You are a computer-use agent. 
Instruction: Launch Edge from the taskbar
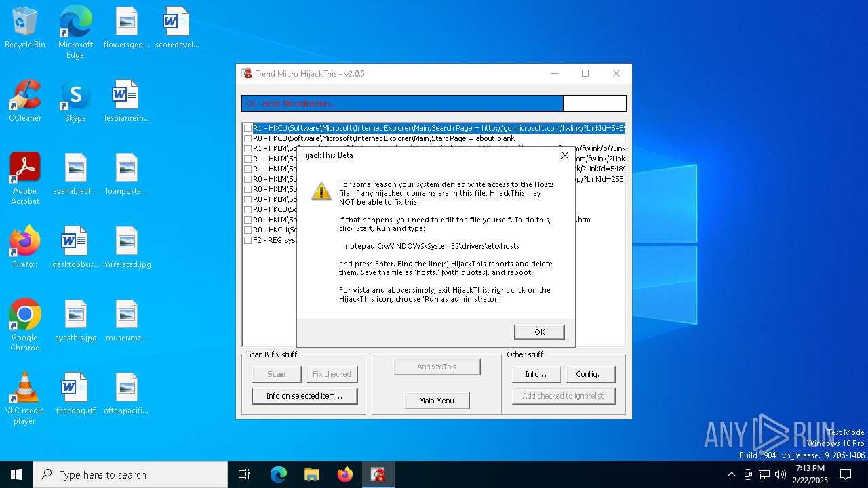[279, 474]
